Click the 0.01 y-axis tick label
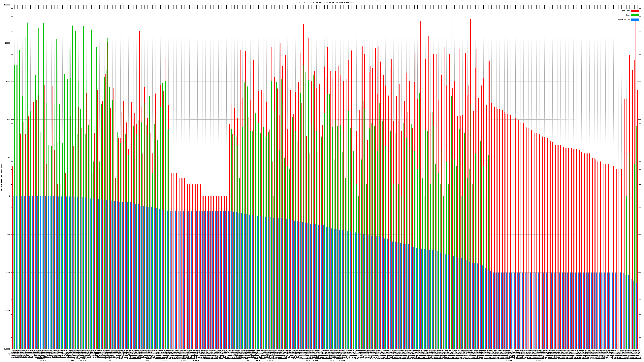The image size is (644, 362). point(8,273)
